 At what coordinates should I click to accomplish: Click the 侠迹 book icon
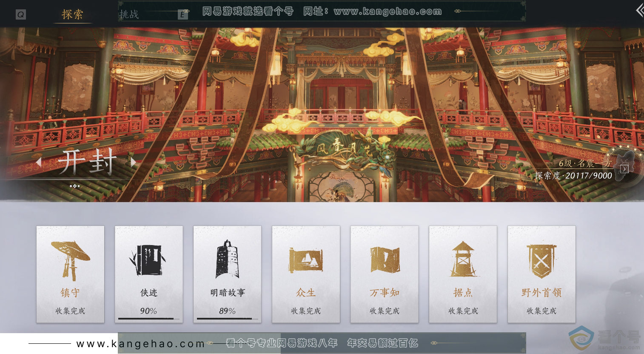click(x=148, y=260)
